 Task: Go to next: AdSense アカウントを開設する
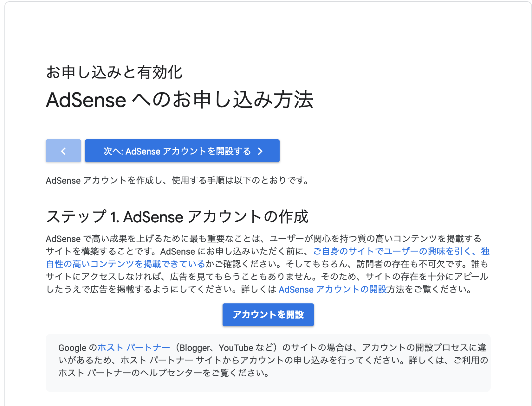click(x=182, y=151)
